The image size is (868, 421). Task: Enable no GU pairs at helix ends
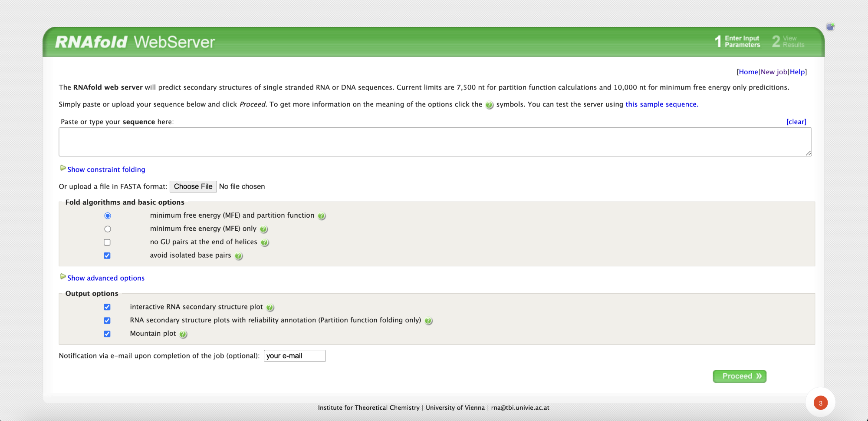[x=107, y=242]
